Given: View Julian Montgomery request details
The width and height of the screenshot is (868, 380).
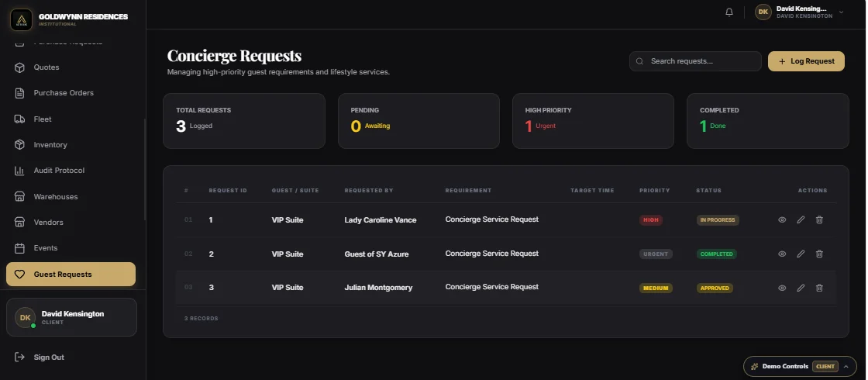Looking at the screenshot, I should tap(782, 288).
